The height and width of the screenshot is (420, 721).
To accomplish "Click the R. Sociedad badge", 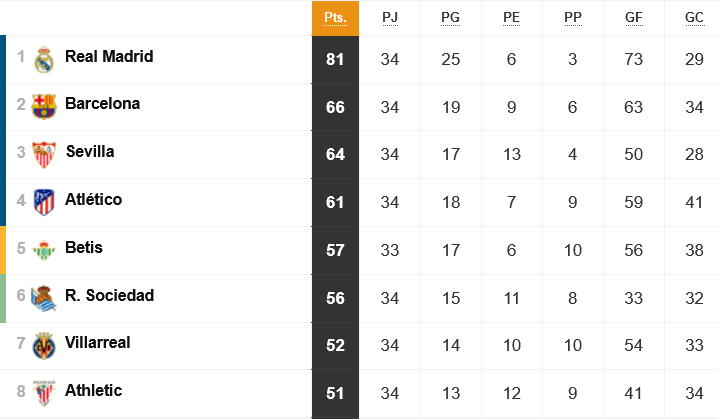I will pyautogui.click(x=43, y=298).
